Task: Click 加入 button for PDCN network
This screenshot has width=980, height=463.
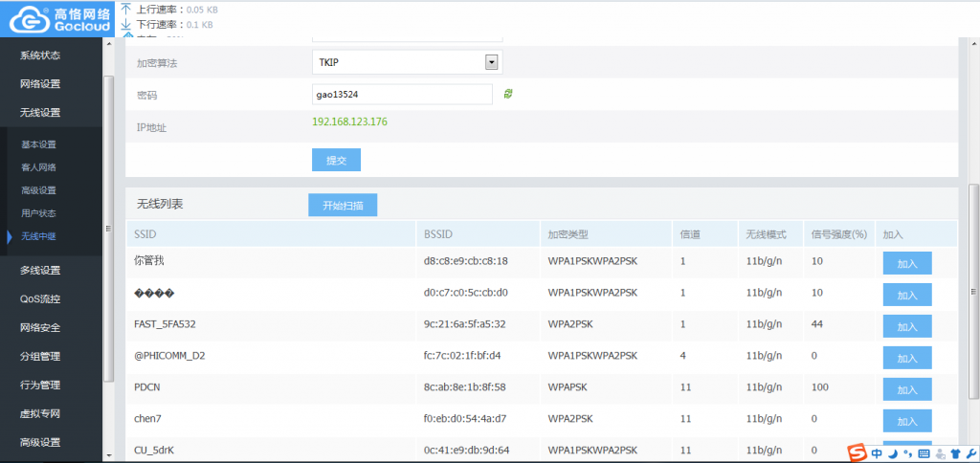Action: [x=906, y=388]
